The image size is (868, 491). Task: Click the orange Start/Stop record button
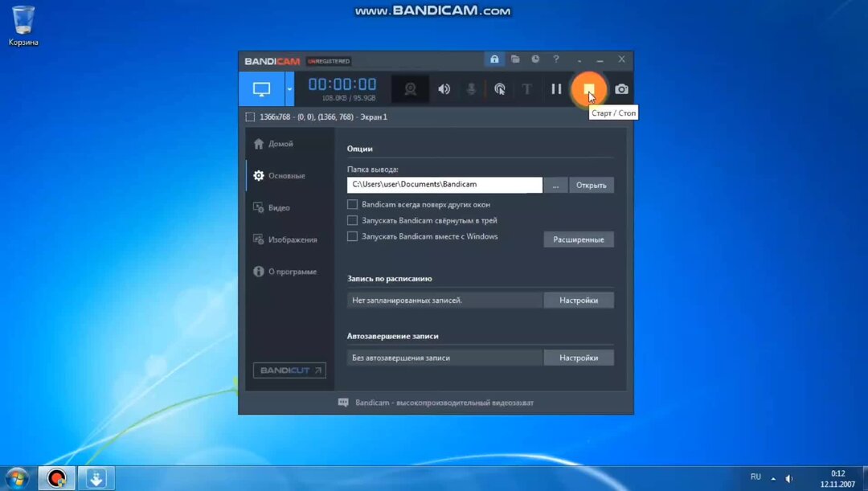588,89
